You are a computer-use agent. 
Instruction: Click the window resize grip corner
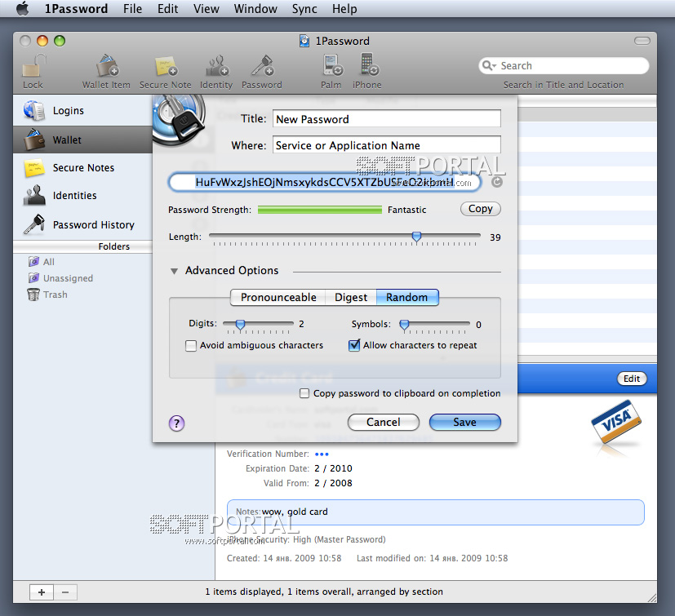(652, 597)
